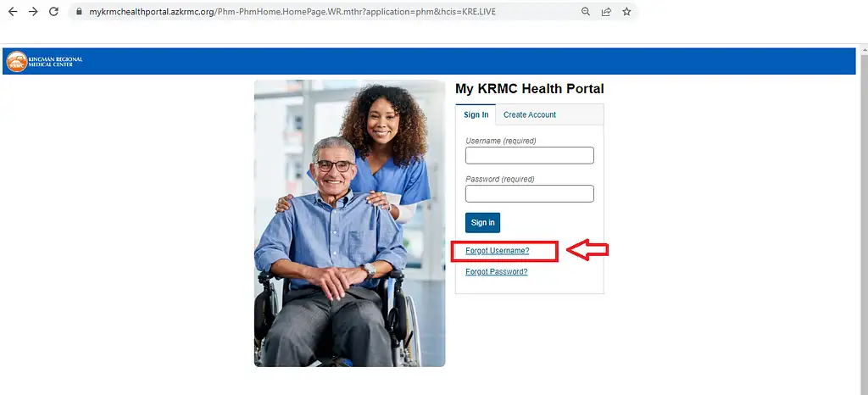This screenshot has height=395, width=868.
Task: Click the browser forward arrow
Action: [33, 12]
